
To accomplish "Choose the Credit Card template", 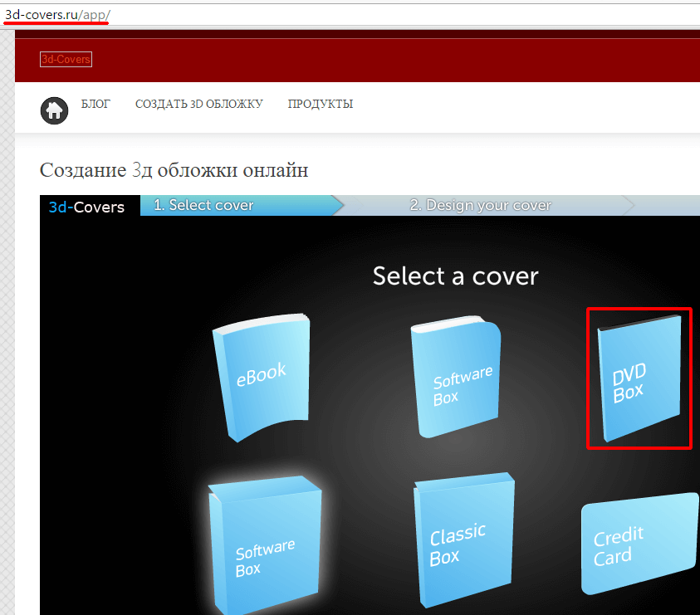I will pyautogui.click(x=638, y=543).
